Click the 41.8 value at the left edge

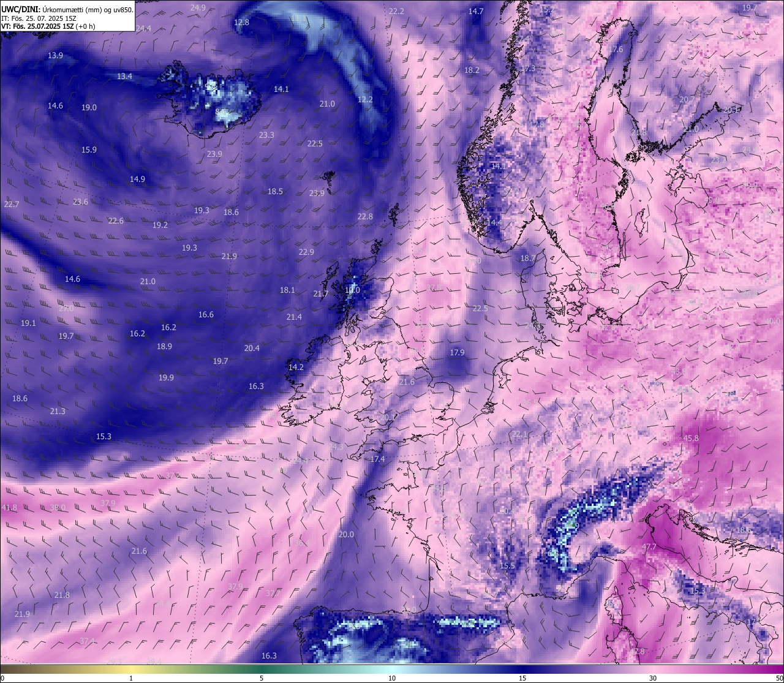point(9,507)
